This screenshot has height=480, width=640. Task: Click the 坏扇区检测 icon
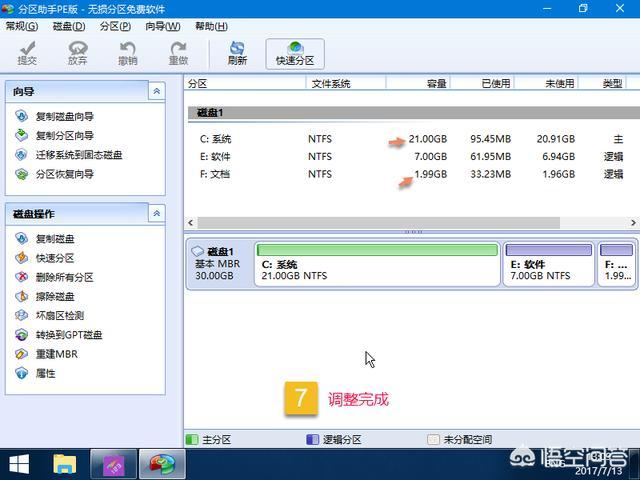21,315
